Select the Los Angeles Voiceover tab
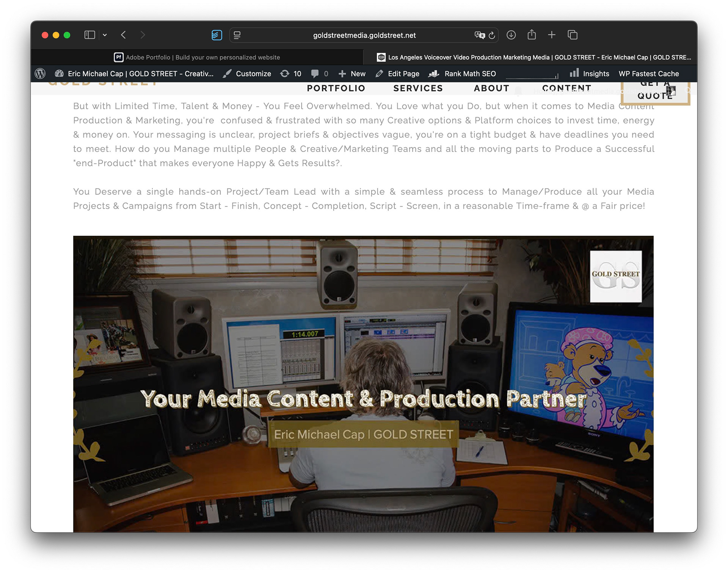Screen dimensions: 728x573 [x=534, y=57]
